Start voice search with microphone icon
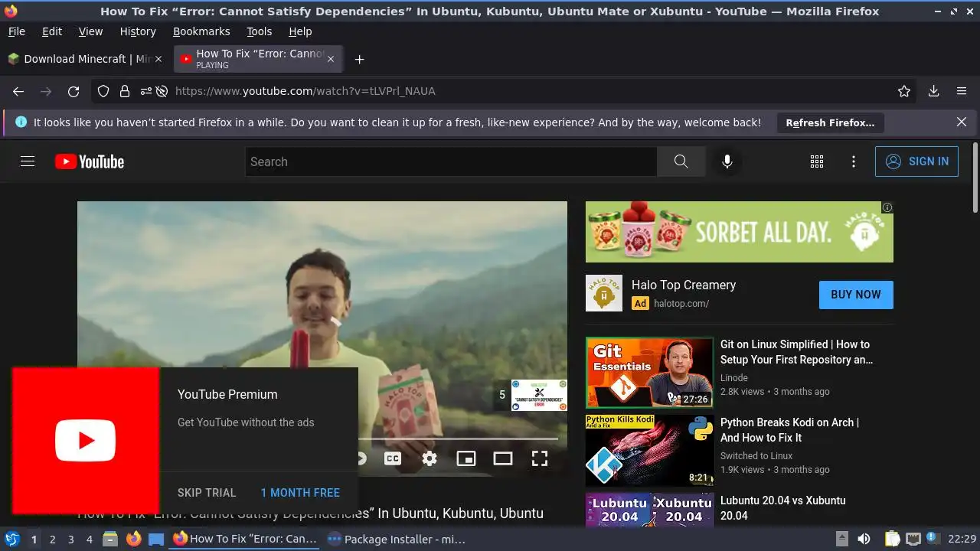 tap(727, 161)
